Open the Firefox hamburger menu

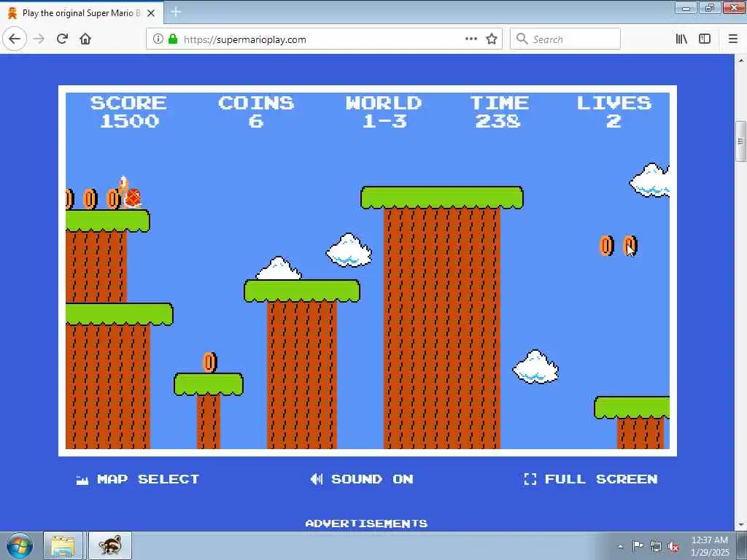click(x=733, y=39)
